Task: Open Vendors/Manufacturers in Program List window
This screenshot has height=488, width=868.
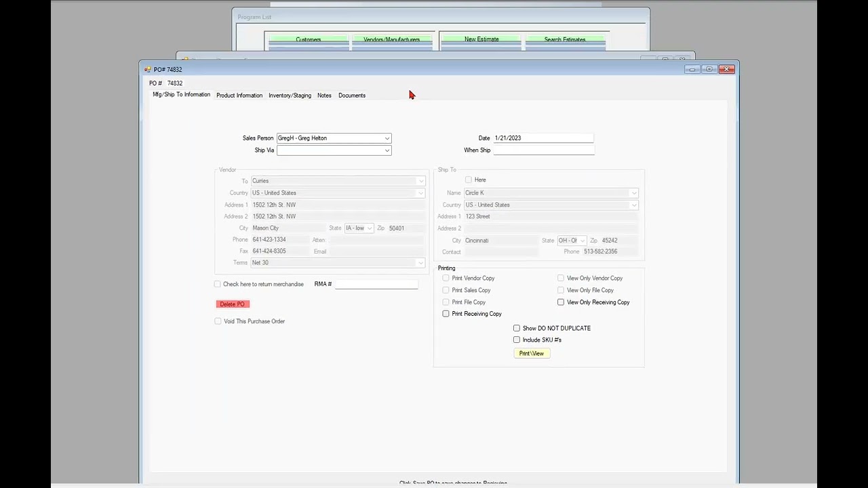Action: [x=392, y=39]
